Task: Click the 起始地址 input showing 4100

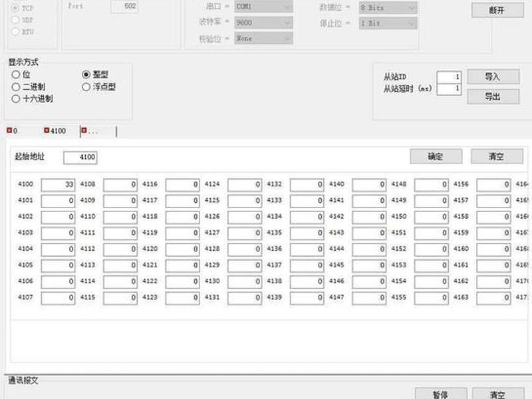Action: [80, 158]
